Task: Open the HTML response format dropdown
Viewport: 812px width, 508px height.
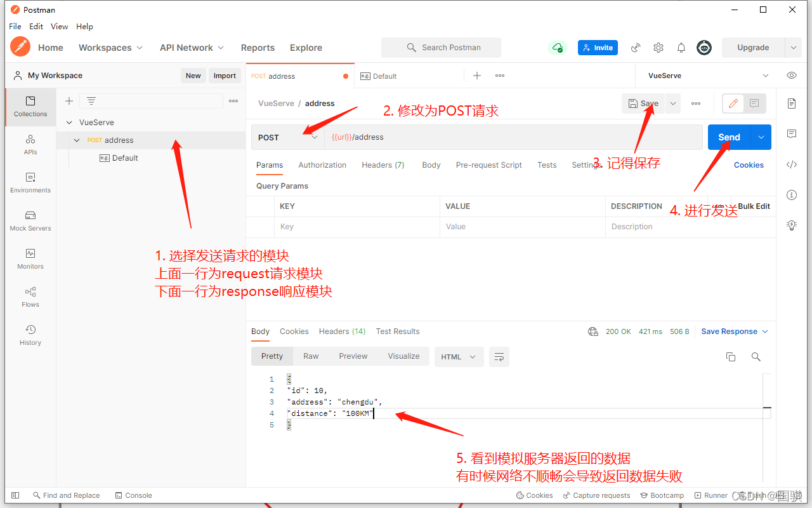Action: point(459,357)
